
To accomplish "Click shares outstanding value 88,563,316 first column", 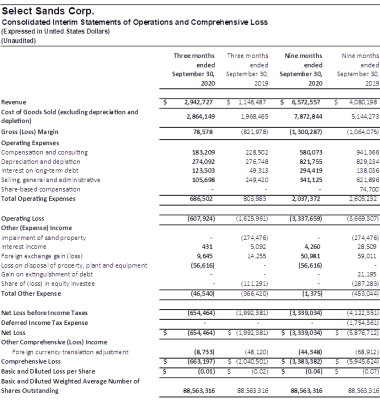I will click(x=200, y=391).
